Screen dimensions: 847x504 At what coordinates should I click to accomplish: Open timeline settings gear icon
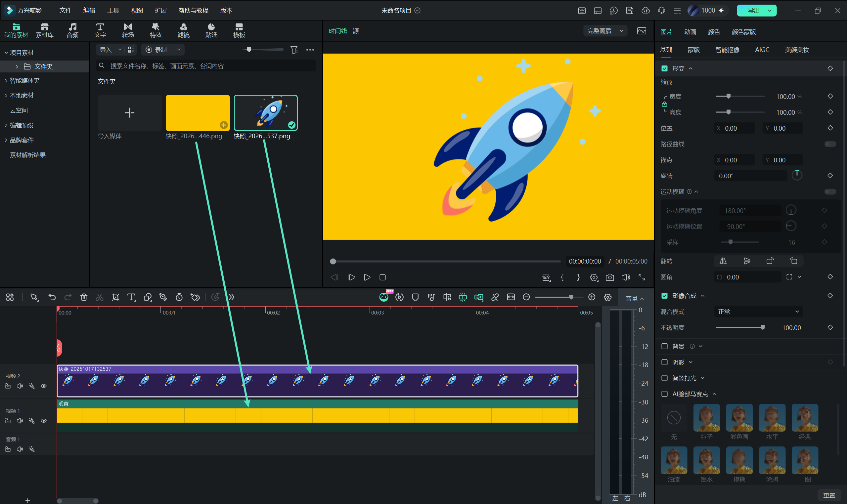(x=607, y=297)
